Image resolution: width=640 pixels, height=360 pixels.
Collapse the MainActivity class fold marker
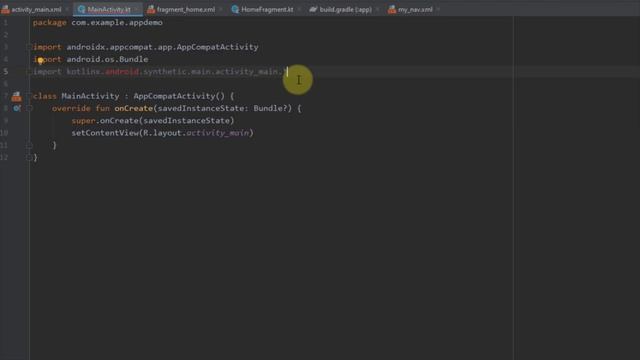click(x=29, y=96)
